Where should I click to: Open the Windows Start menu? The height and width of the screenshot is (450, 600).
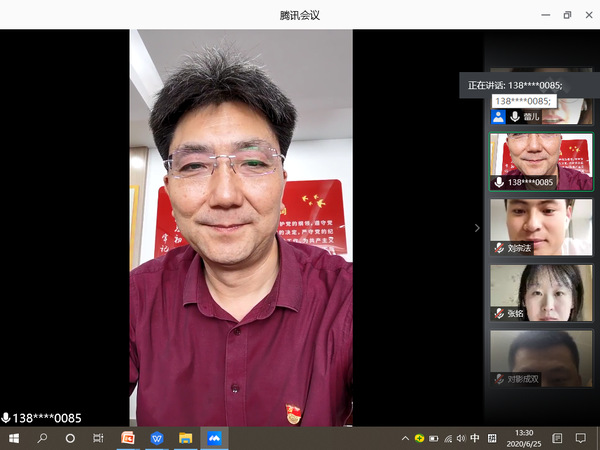pos(14,438)
